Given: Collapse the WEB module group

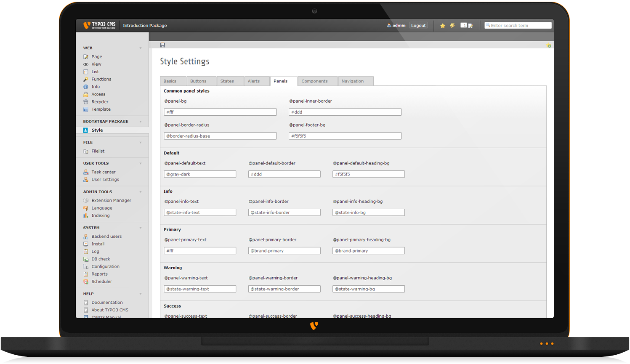Looking at the screenshot, I should coord(141,48).
